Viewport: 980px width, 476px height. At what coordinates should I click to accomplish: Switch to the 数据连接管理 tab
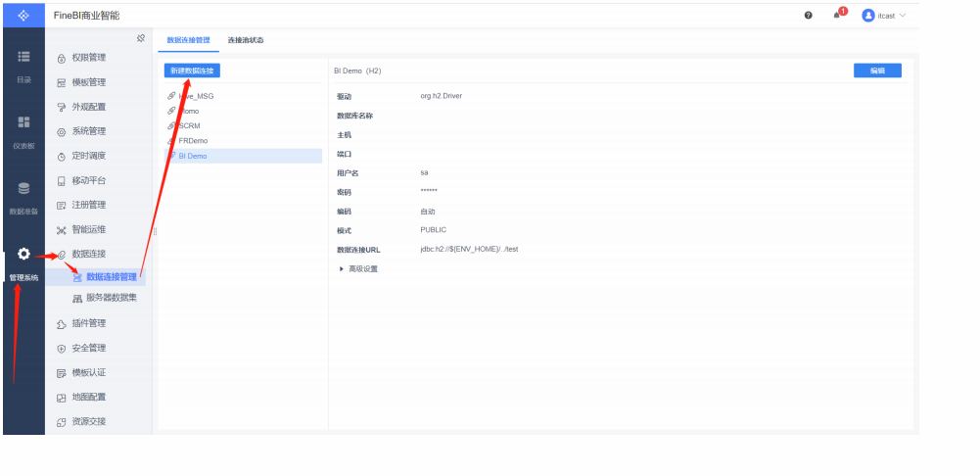coord(188,40)
